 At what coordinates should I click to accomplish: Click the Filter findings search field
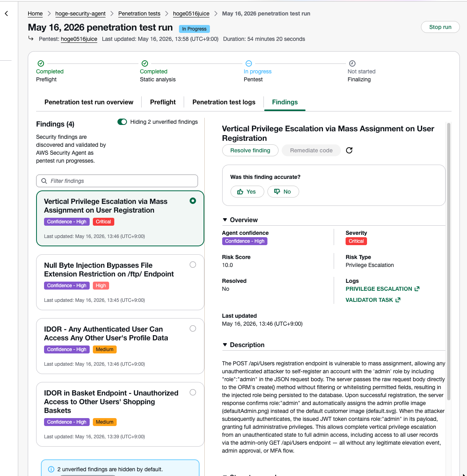pyautogui.click(x=117, y=181)
